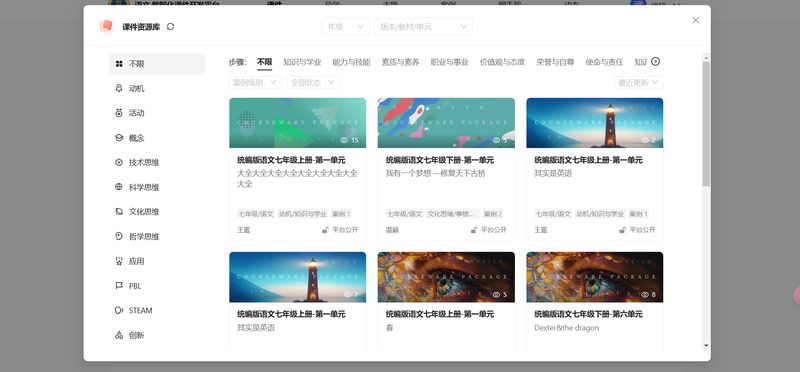Viewport: 800px width, 372px height.
Task: Select the 不限 step tab
Action: (264, 62)
